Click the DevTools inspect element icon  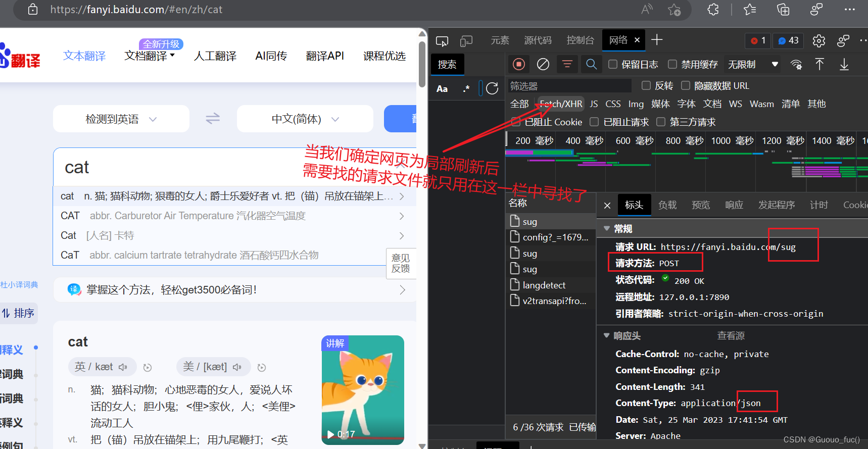[442, 40]
